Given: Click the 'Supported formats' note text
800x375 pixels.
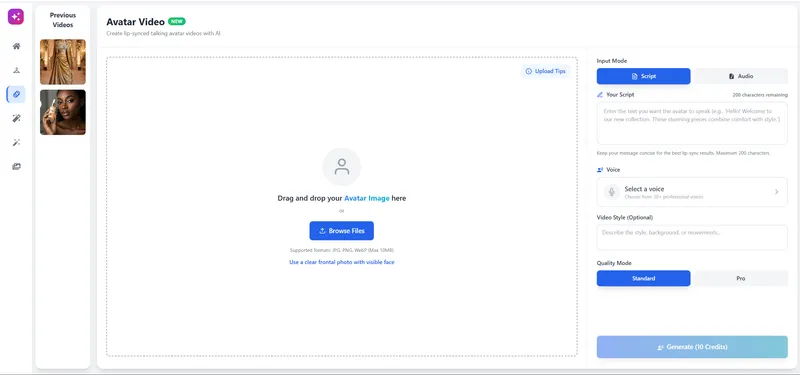Looking at the screenshot, I should click(342, 251).
